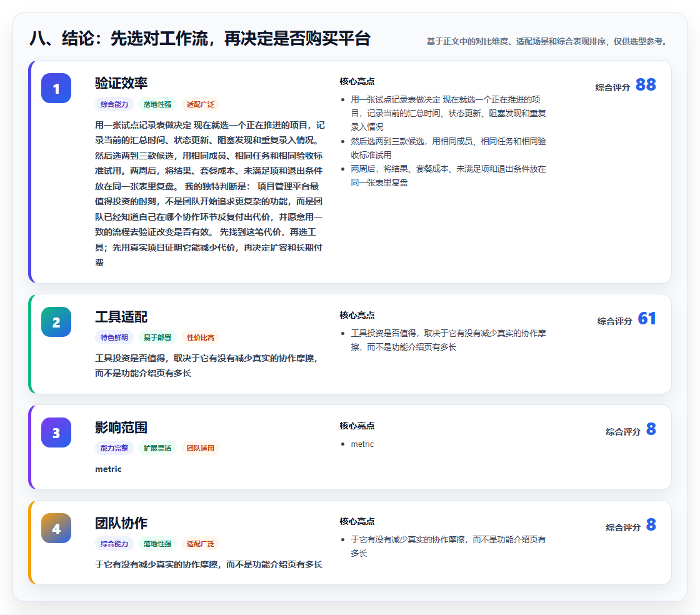Viewport: 700px width, 615px height.
Task: Click bullet starting 用一张试点记录表做决定
Action: [x=448, y=113]
